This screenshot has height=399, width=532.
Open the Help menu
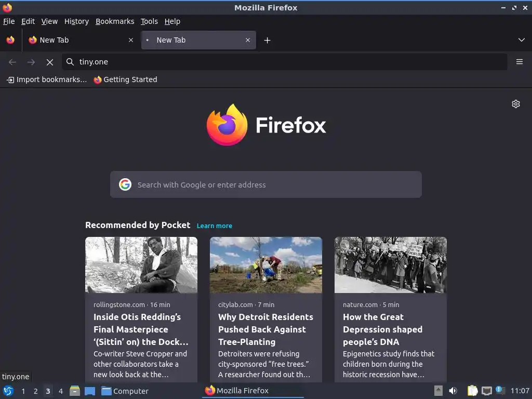[x=172, y=21]
